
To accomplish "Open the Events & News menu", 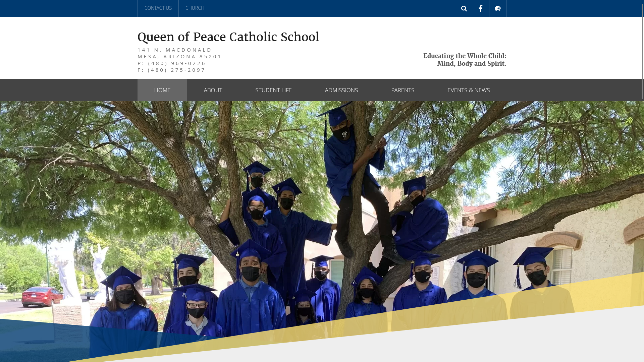I will coord(469,90).
